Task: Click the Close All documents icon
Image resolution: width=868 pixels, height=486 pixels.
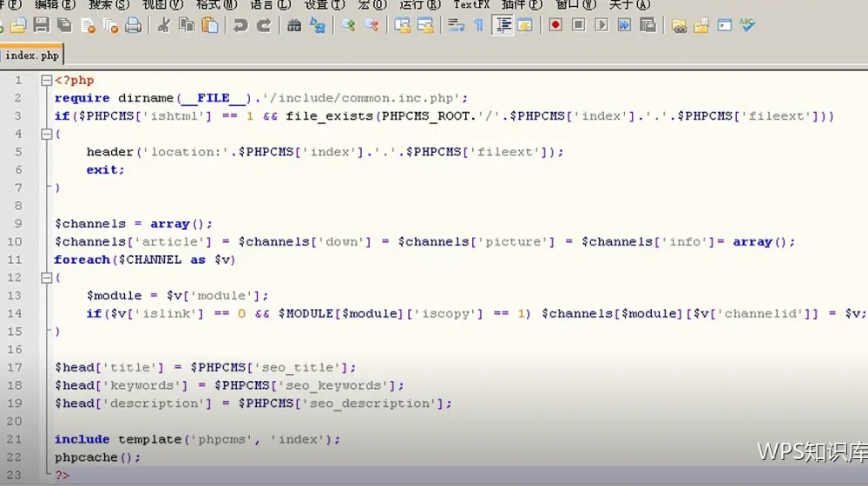Action: [x=111, y=25]
